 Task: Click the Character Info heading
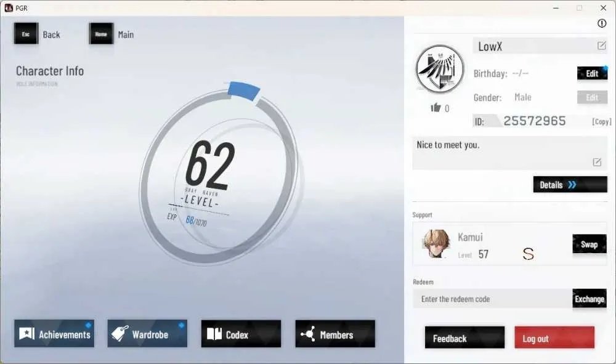pyautogui.click(x=50, y=71)
